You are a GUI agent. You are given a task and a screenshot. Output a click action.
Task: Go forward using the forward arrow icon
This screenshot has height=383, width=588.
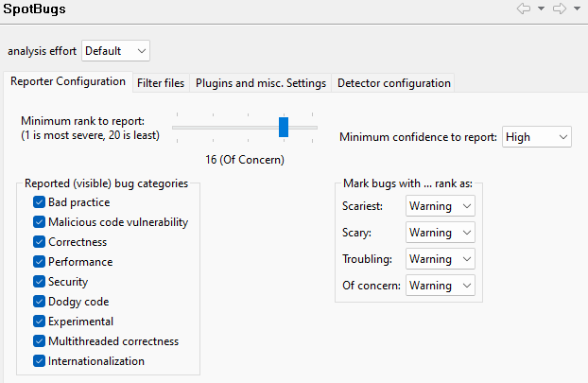click(x=560, y=9)
